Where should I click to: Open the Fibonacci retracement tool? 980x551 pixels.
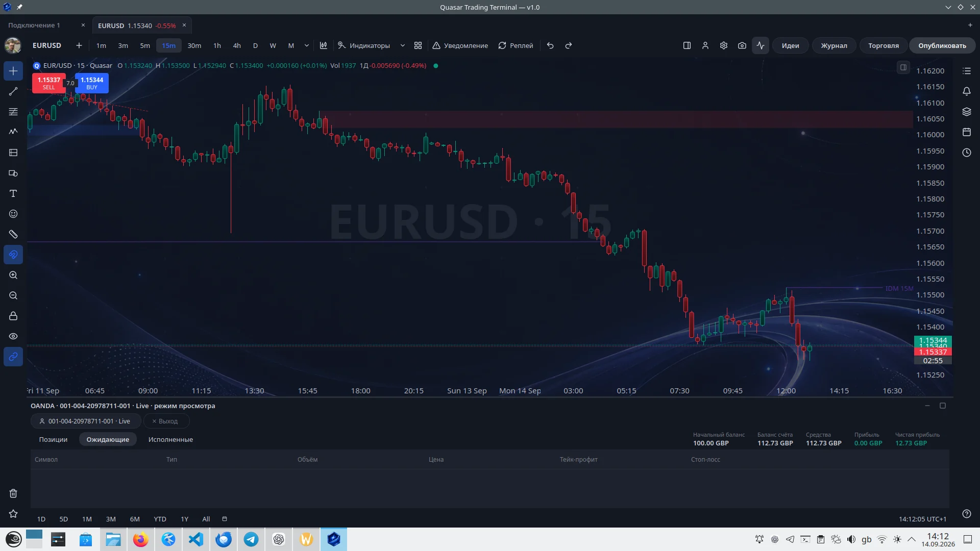(13, 112)
